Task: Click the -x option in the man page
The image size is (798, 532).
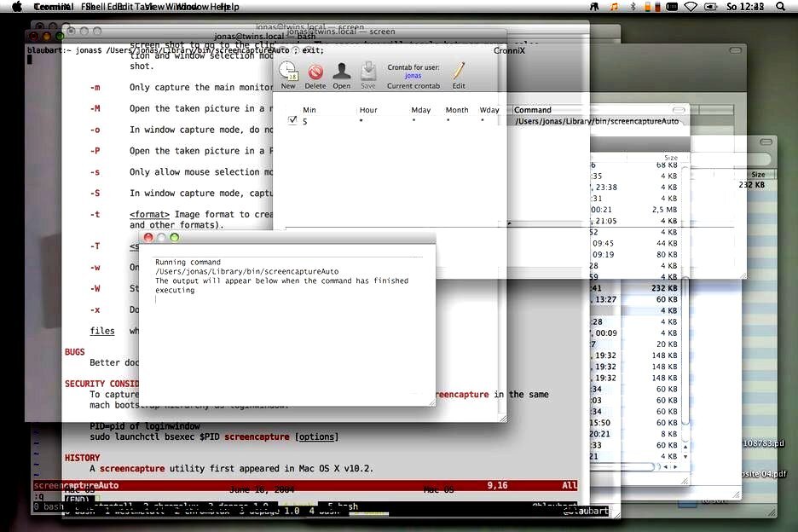Action: point(95,309)
